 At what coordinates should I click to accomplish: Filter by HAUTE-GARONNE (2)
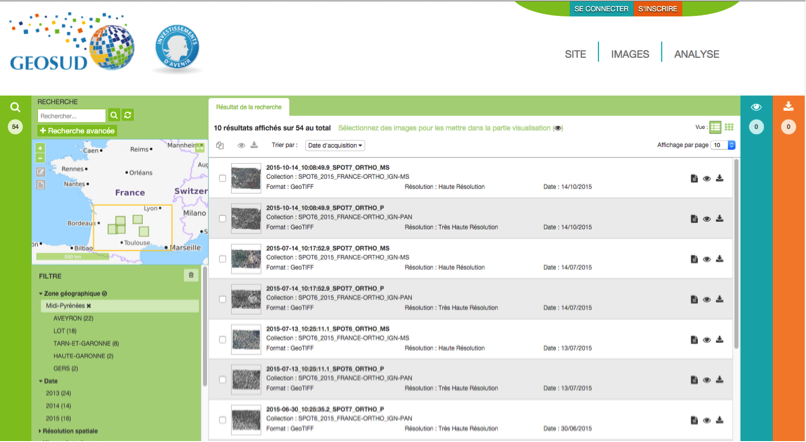pos(83,356)
